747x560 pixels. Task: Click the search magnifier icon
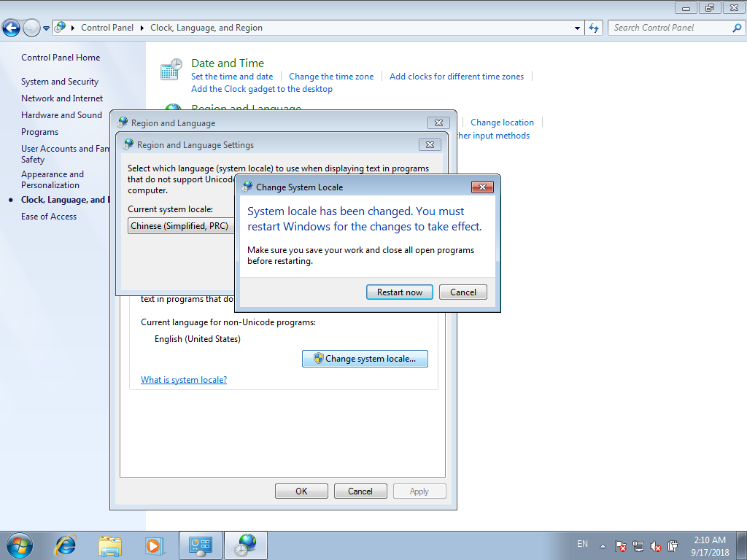[737, 28]
